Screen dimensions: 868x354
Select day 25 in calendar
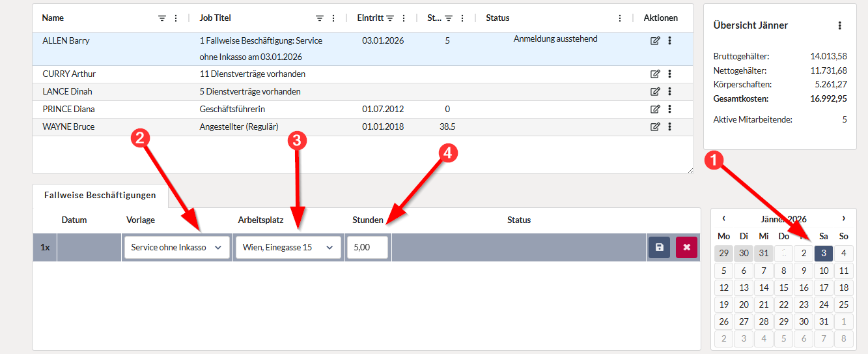point(844,304)
